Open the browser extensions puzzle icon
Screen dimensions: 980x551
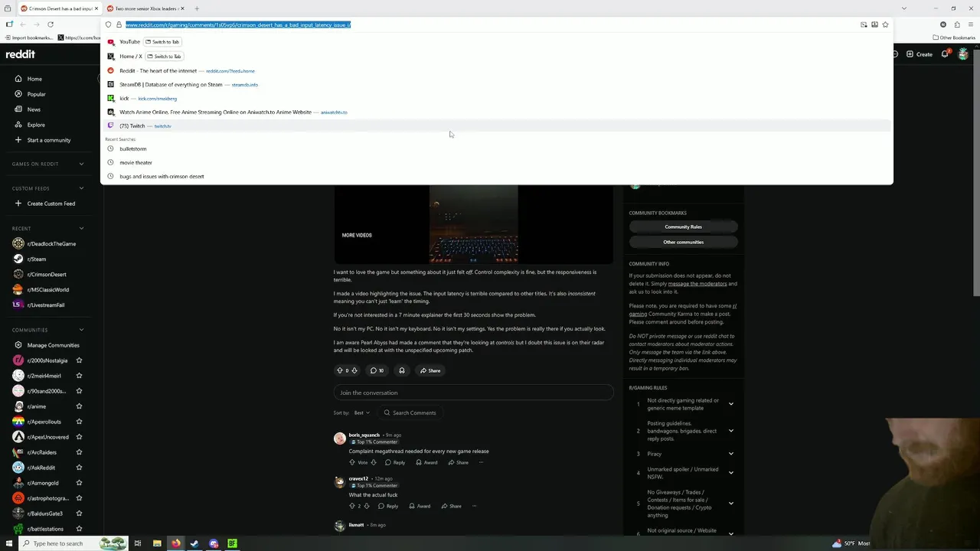coord(957,24)
